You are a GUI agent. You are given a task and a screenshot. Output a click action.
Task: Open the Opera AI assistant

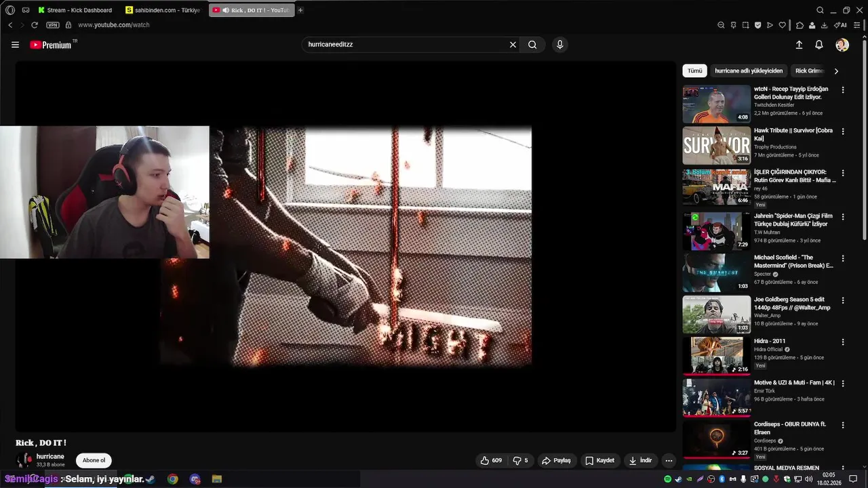840,25
